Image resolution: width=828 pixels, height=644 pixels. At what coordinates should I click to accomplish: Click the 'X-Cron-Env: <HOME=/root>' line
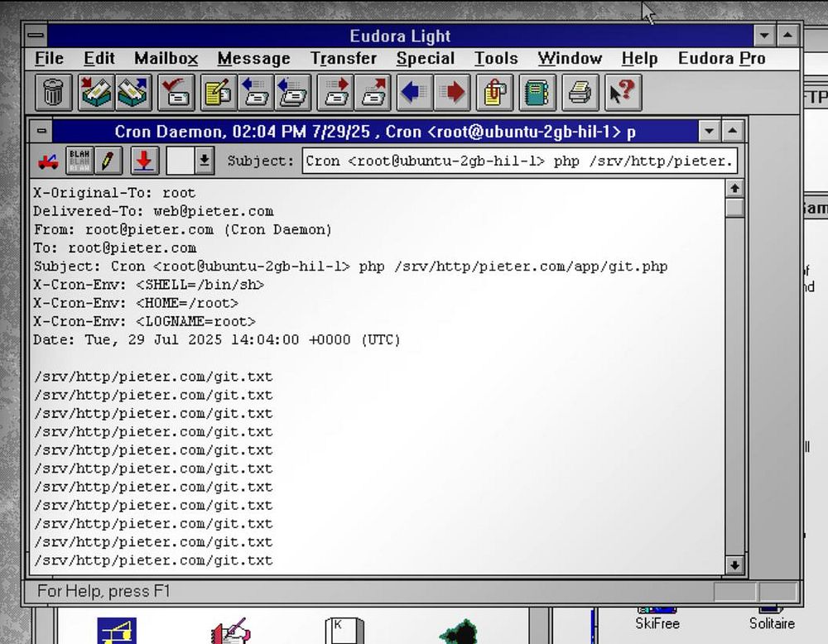136,303
